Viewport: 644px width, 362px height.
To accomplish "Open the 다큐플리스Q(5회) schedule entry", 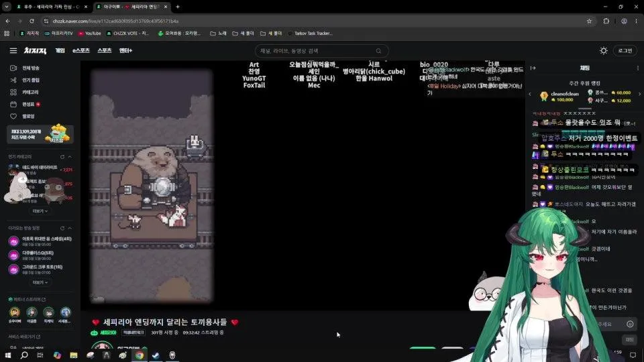I will (40, 255).
